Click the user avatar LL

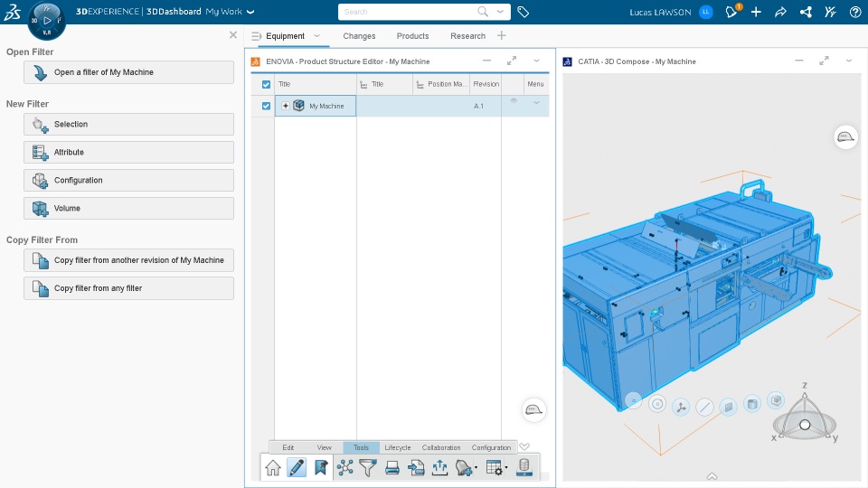[706, 12]
